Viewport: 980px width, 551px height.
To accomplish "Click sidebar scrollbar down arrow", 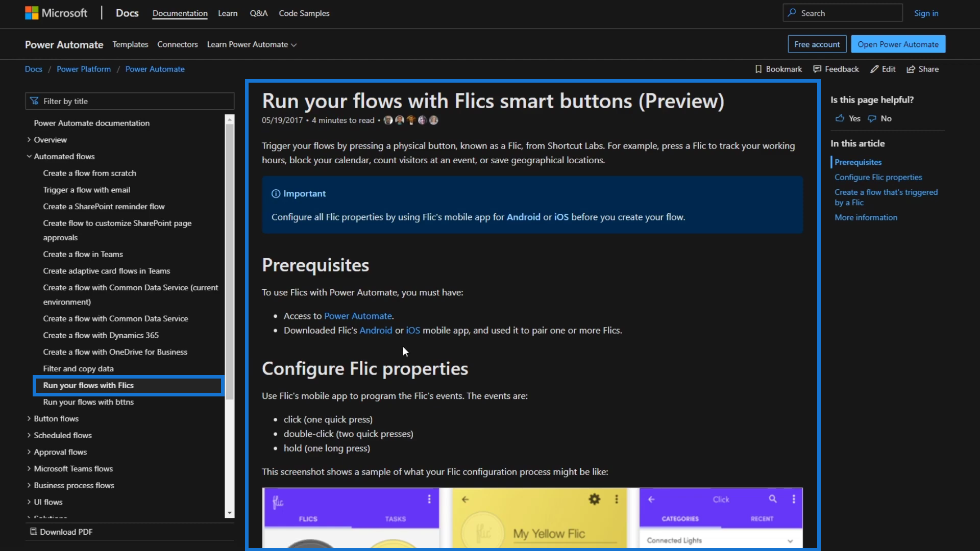I will (x=230, y=513).
